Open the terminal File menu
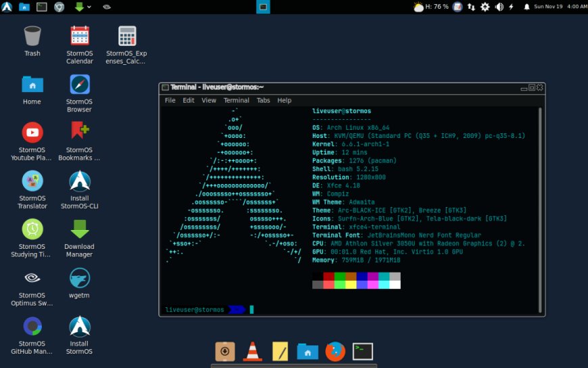588x368 pixels. pyautogui.click(x=170, y=100)
